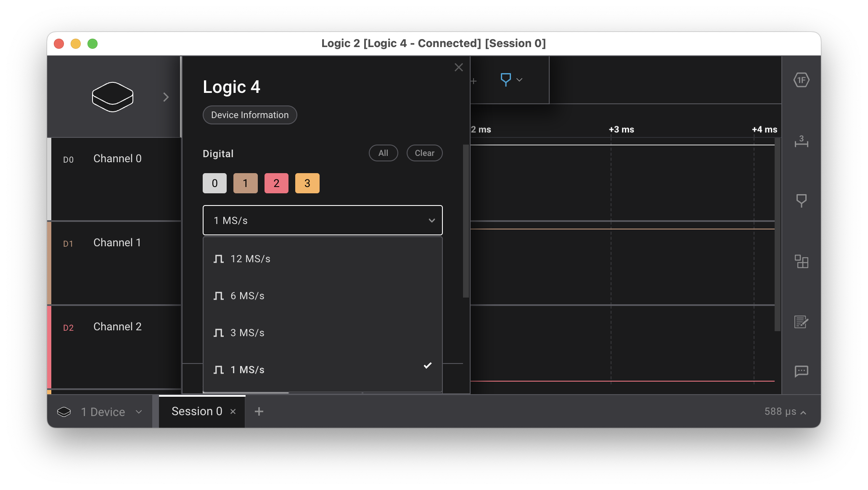Viewport: 868px width, 490px height.
Task: Click the Logic device icon at top left
Action: [x=113, y=97]
